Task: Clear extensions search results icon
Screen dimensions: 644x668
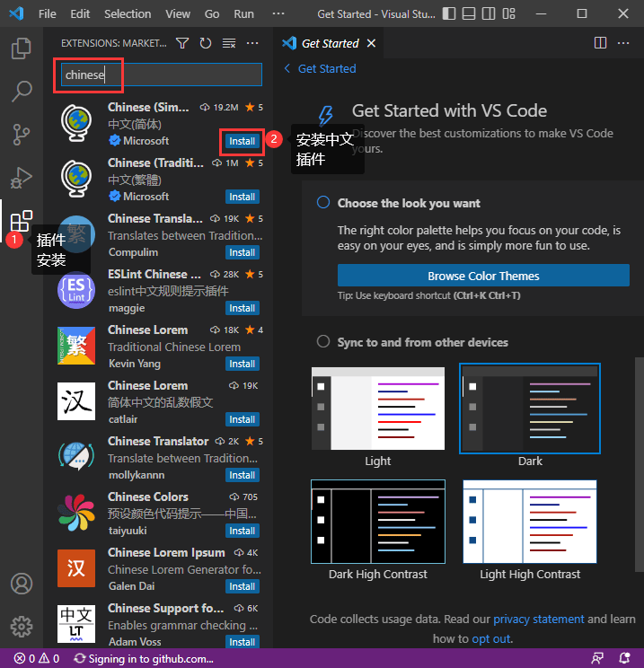Action: coord(229,43)
